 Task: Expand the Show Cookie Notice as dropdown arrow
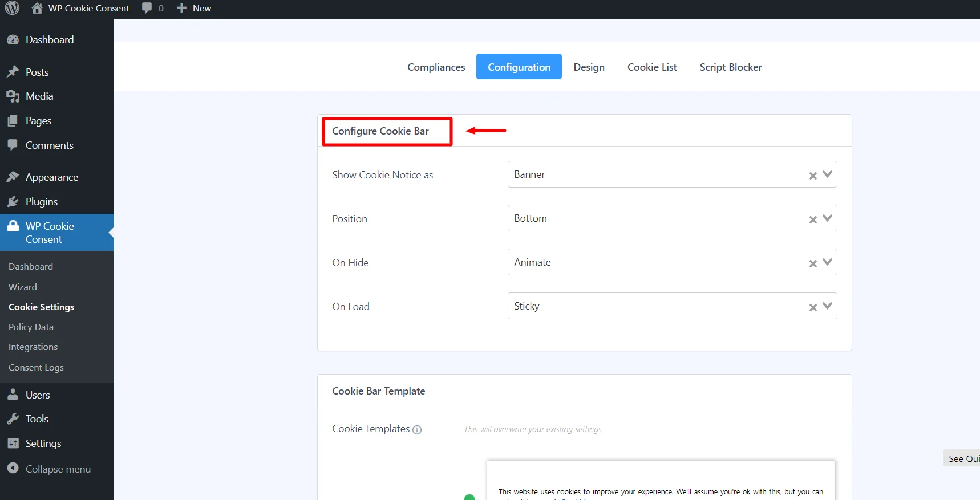click(827, 174)
